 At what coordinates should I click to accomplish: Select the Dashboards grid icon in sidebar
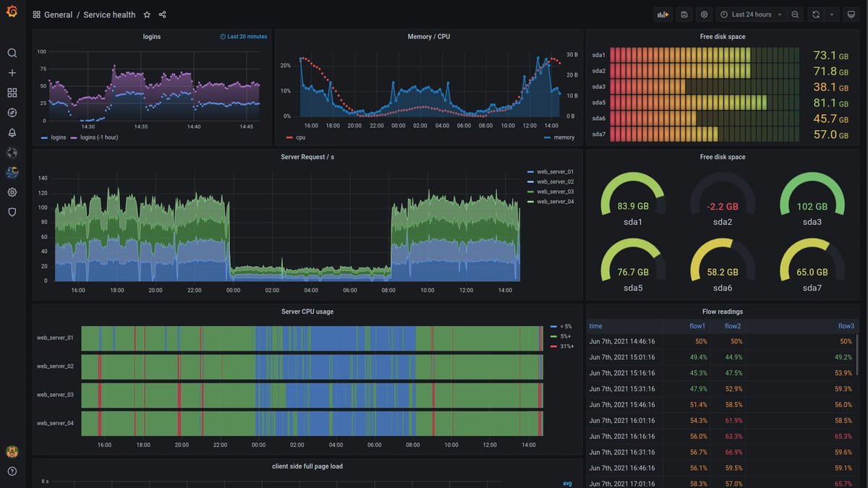[12, 93]
